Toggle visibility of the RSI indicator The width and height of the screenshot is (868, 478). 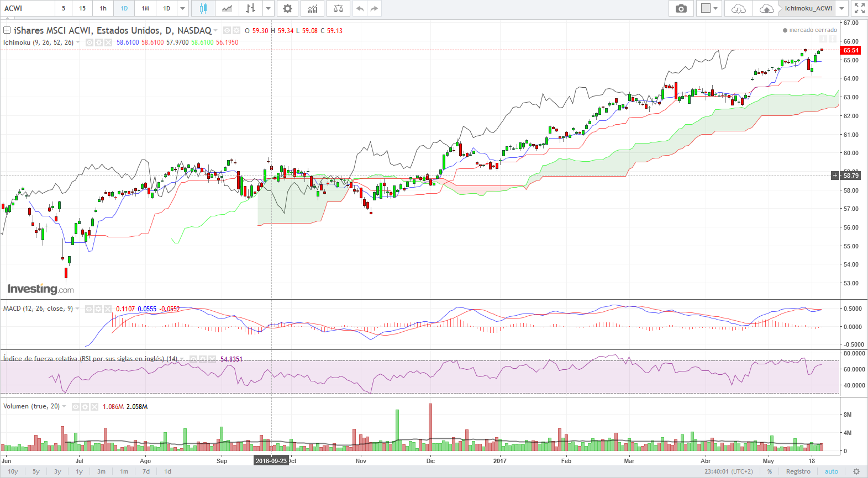[193, 359]
